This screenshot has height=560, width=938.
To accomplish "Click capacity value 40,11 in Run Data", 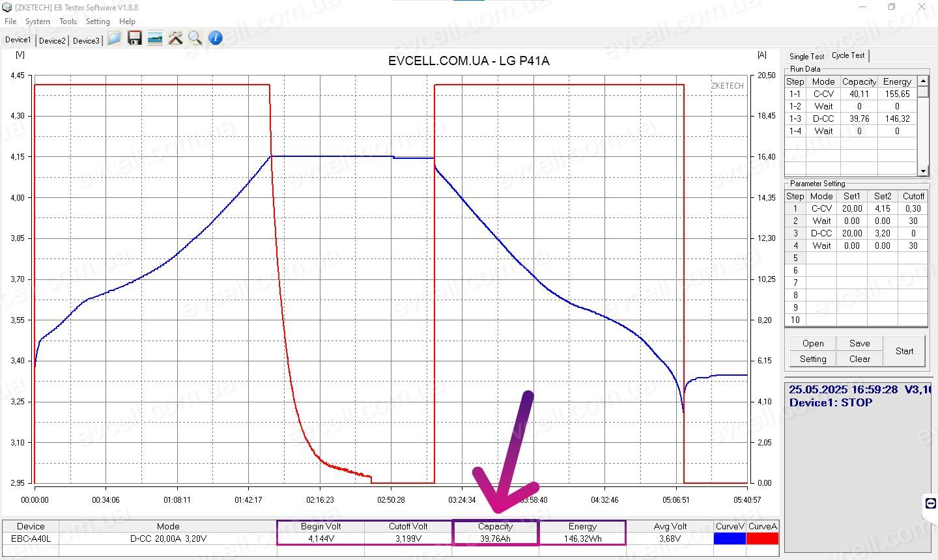I will (859, 94).
